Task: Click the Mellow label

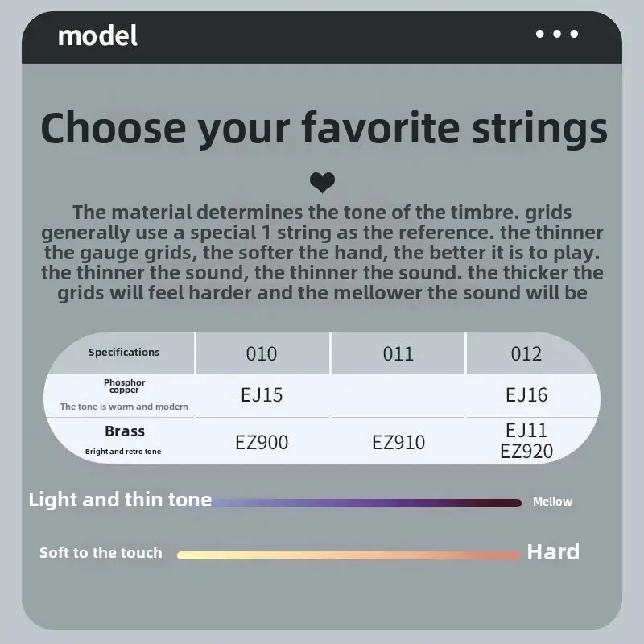Action: [x=552, y=502]
